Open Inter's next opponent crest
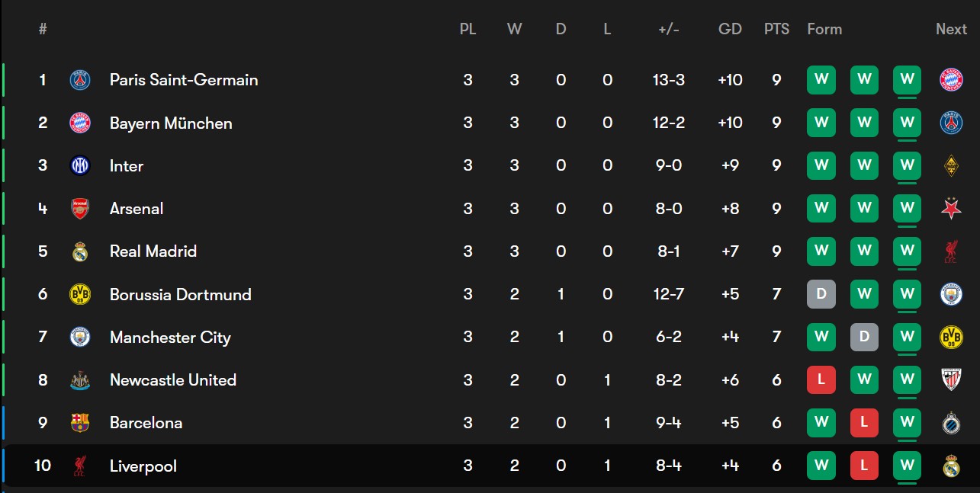This screenshot has width=980, height=493. 951,165
